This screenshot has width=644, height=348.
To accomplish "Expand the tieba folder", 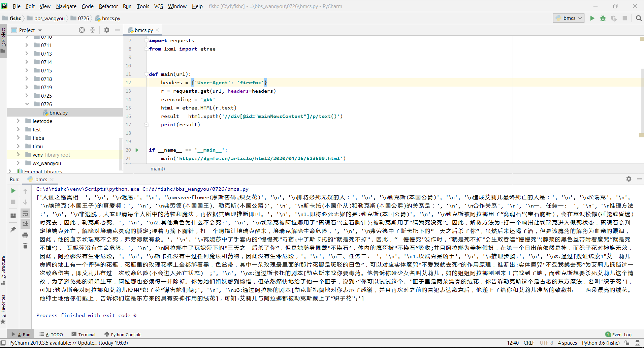I will [x=18, y=138].
